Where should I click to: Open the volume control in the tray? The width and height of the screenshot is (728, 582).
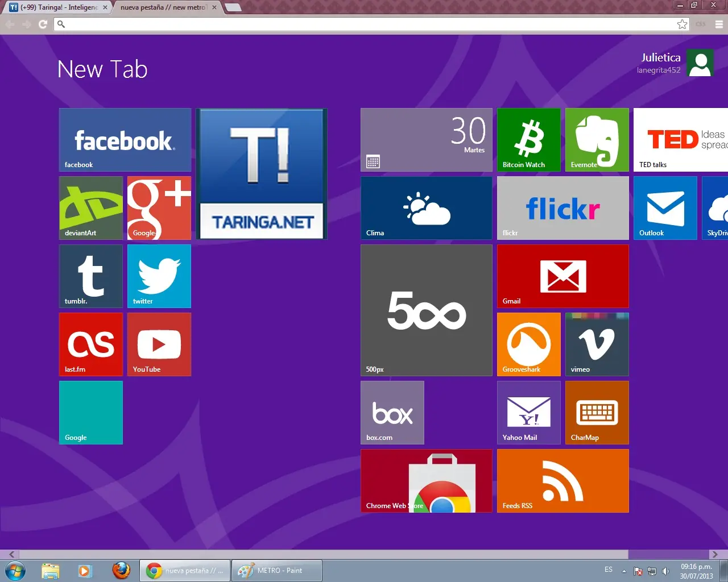coord(665,571)
